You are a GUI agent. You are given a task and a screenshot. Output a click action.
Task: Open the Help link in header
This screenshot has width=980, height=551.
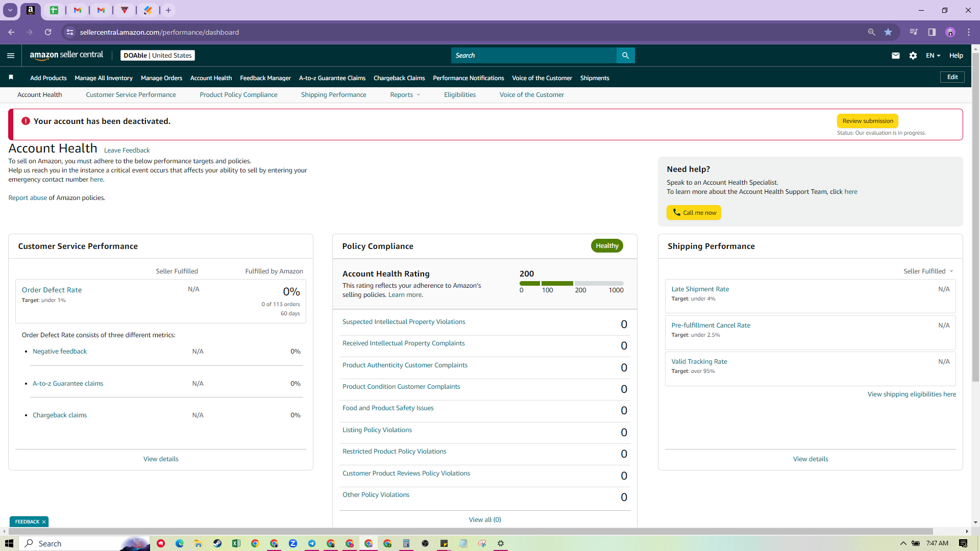point(956,56)
